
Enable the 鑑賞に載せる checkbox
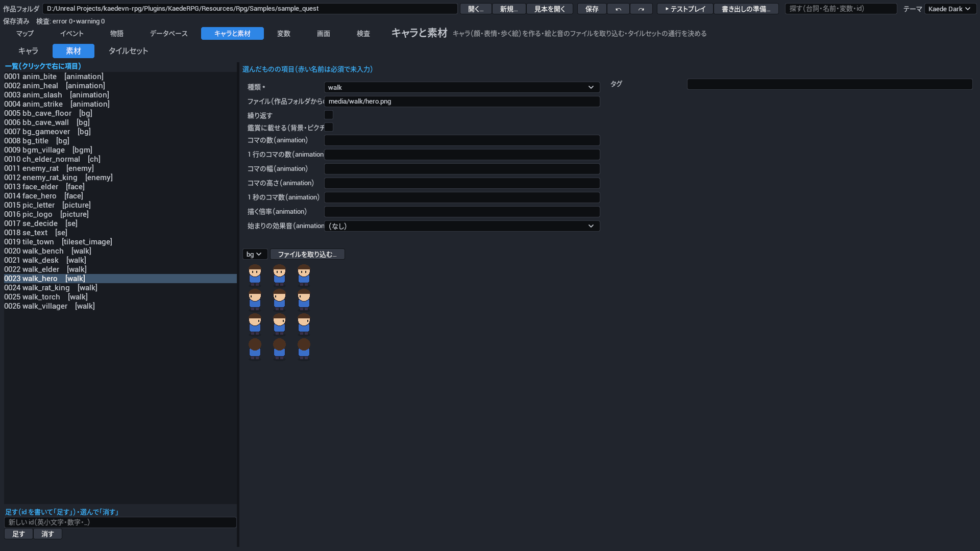point(329,128)
